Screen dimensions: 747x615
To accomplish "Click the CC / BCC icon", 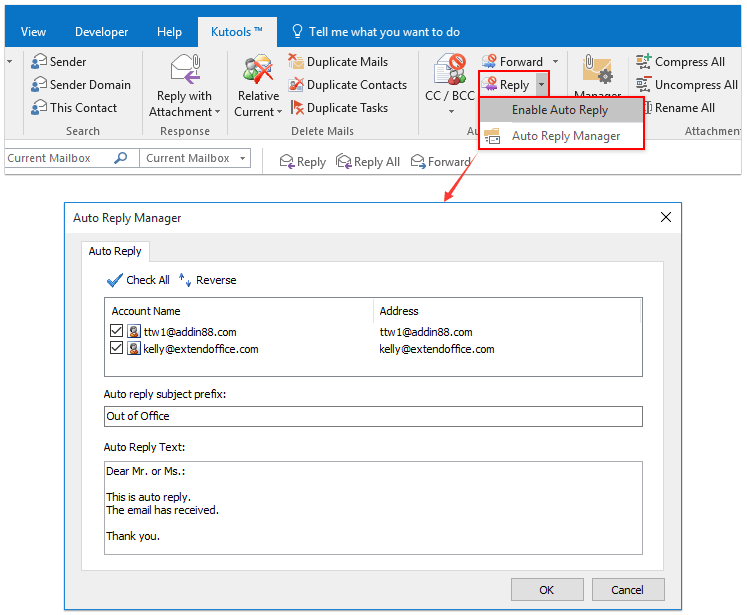I will pyautogui.click(x=449, y=70).
